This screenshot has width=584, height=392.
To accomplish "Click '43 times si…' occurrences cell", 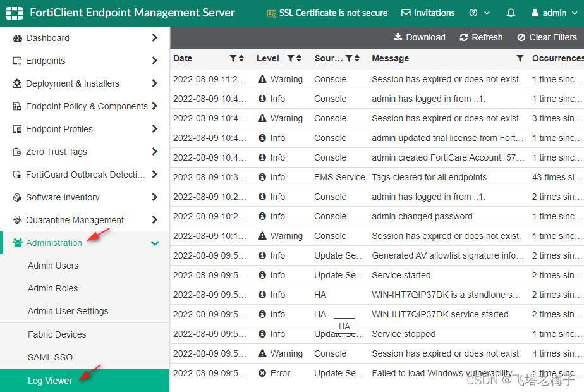I will pos(556,177).
